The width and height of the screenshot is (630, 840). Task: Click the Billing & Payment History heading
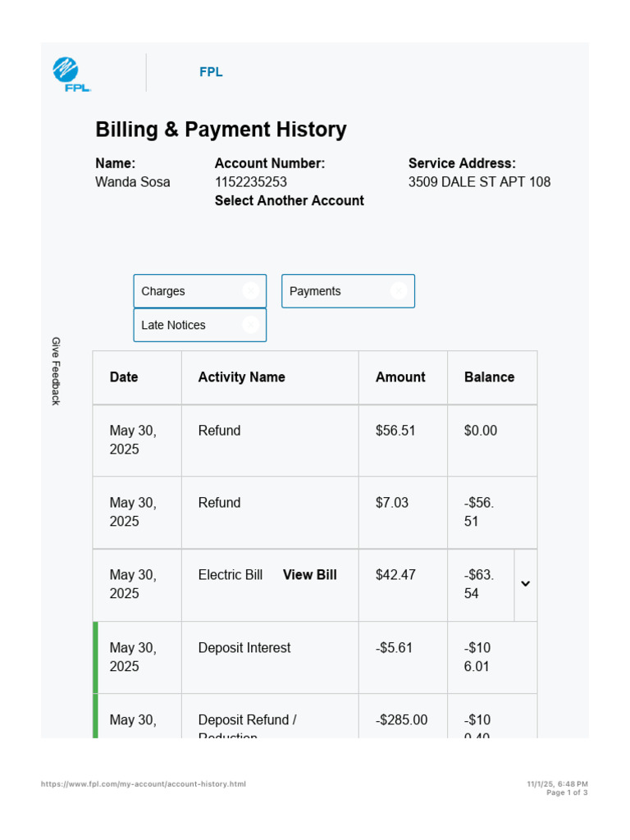click(x=221, y=130)
